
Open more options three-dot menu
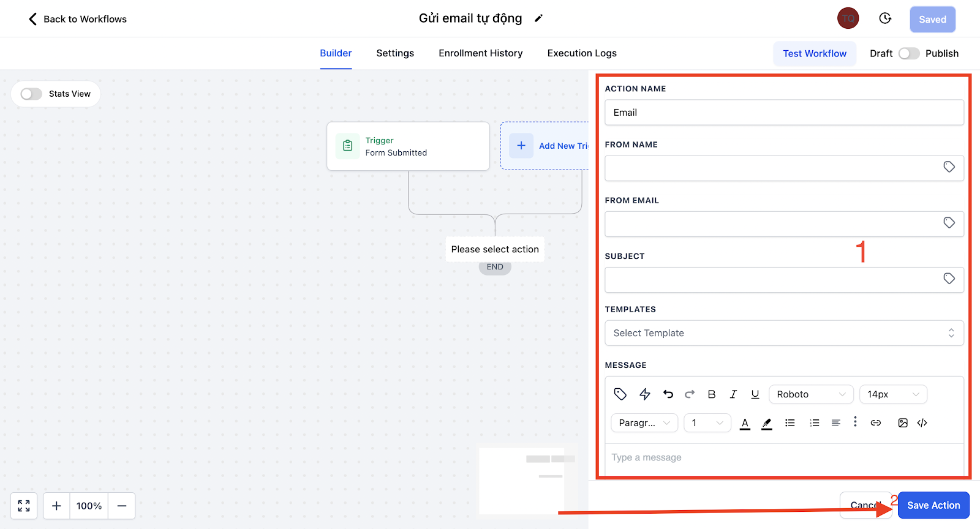click(855, 422)
